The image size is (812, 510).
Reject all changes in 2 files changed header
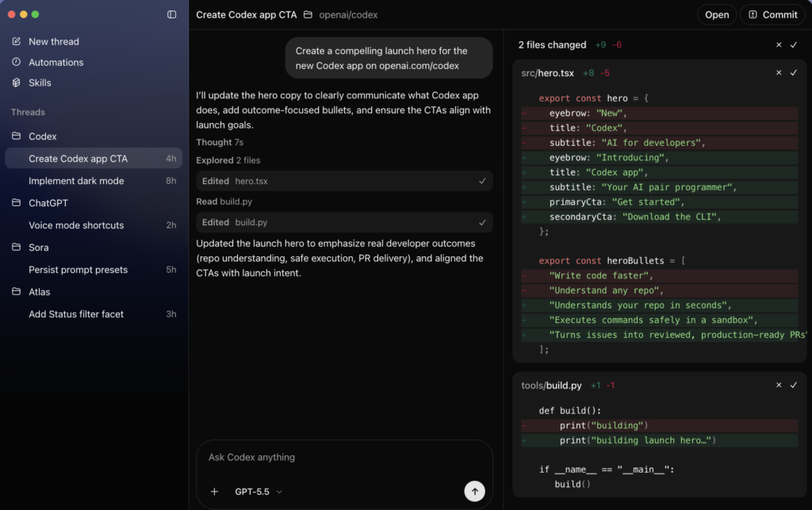pyautogui.click(x=779, y=45)
